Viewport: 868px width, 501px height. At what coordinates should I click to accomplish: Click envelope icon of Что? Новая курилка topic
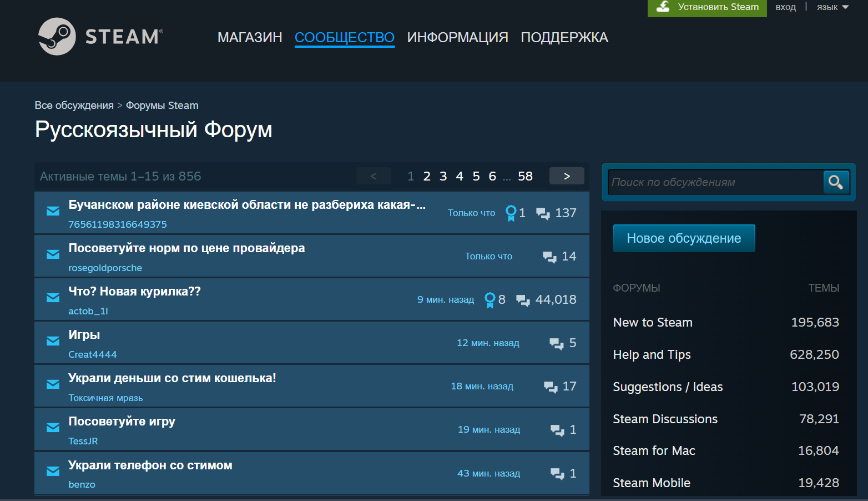coord(53,298)
